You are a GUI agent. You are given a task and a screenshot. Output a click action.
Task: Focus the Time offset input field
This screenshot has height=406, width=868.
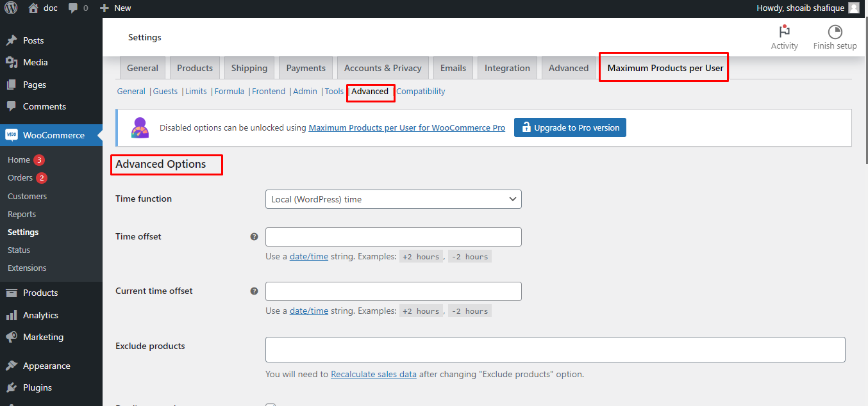coord(393,237)
